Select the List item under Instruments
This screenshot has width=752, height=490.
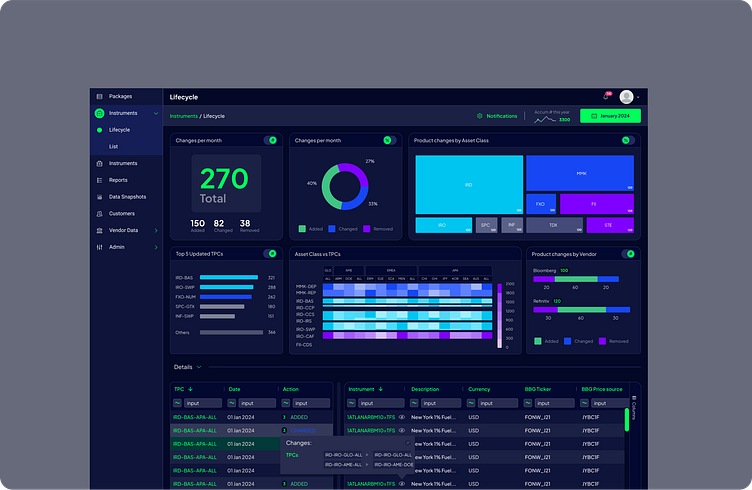[x=113, y=147]
